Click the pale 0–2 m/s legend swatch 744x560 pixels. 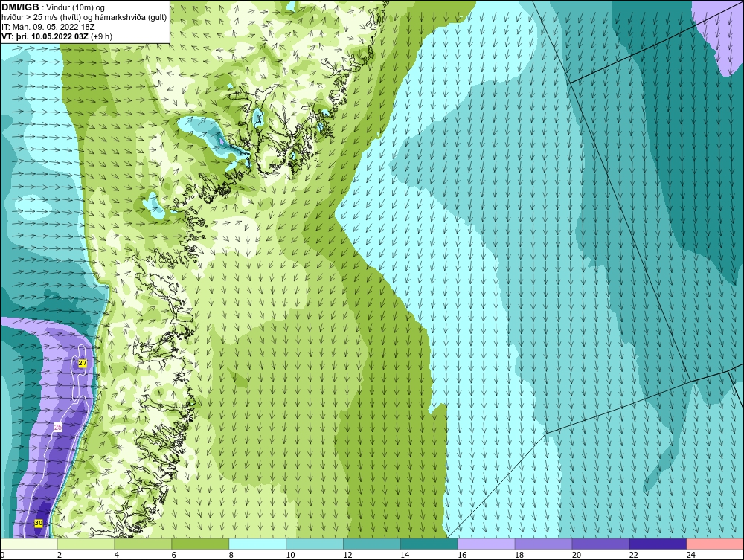pos(29,544)
